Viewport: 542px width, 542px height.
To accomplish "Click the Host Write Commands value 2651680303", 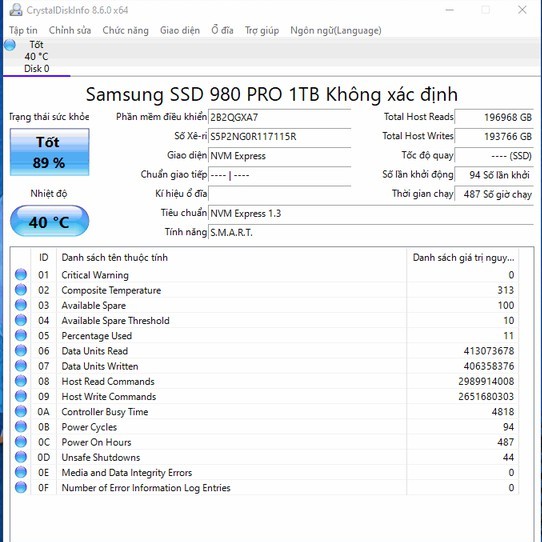I will 486,396.
